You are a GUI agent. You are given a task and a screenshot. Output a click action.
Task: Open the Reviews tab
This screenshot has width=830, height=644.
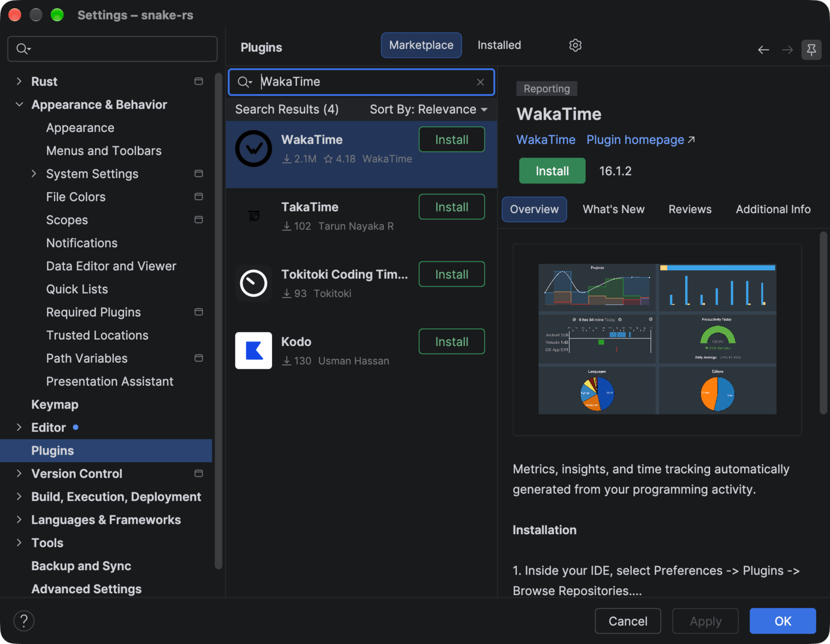[x=690, y=209]
